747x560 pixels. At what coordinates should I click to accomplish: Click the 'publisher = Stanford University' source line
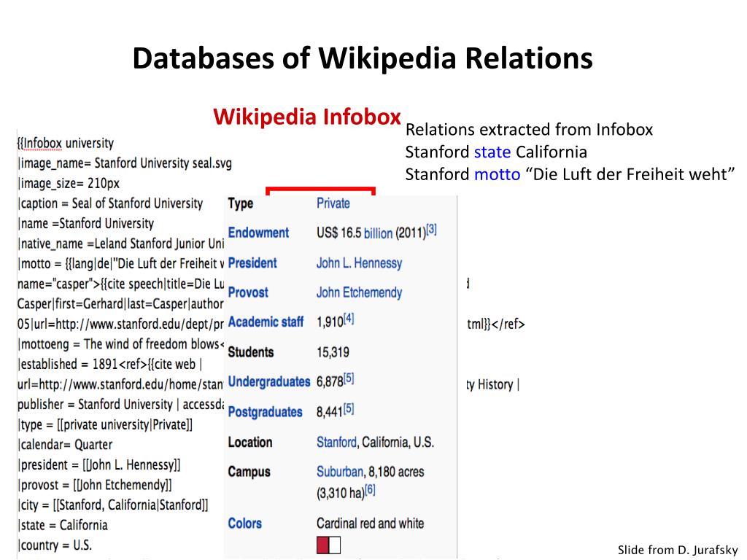click(x=121, y=404)
